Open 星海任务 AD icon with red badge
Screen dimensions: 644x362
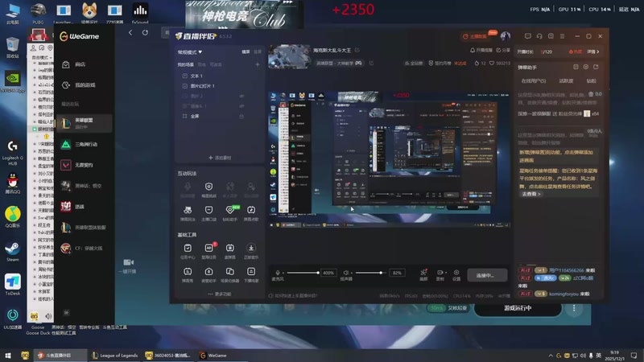pos(208,248)
